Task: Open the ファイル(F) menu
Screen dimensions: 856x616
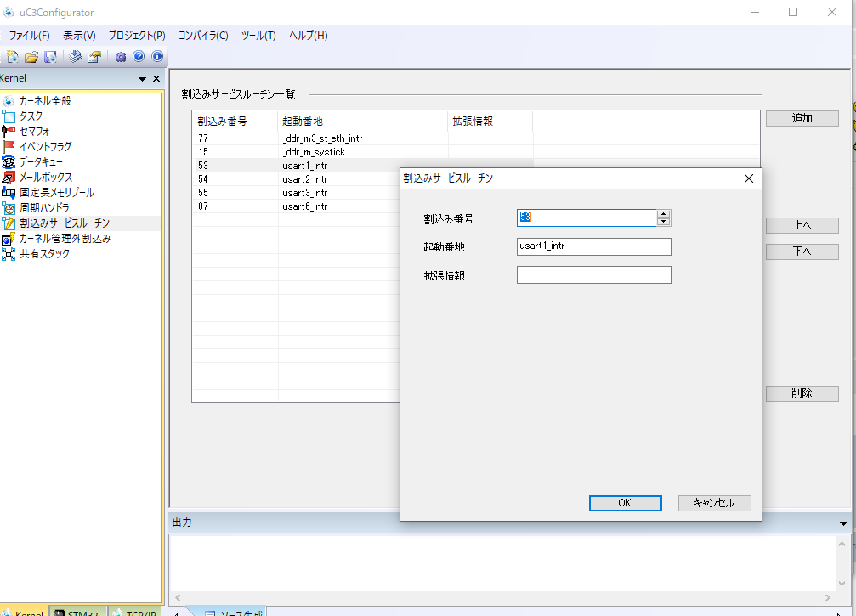Action: click(29, 36)
